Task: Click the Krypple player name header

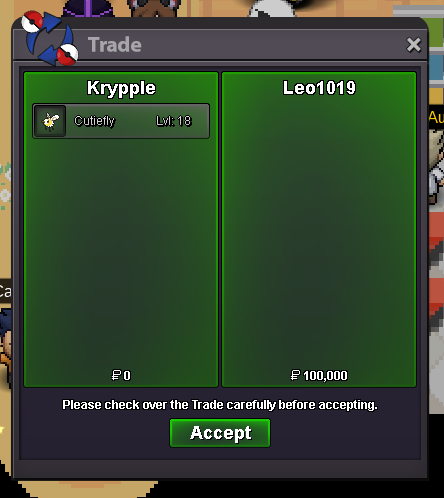Action: pyautogui.click(x=121, y=88)
